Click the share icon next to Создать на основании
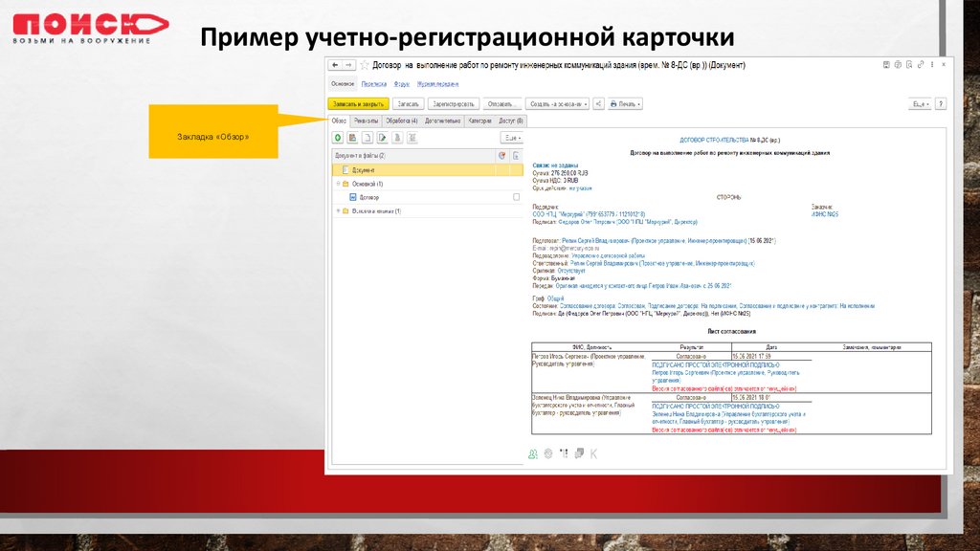Viewport: 980px width, 551px height. tap(598, 103)
